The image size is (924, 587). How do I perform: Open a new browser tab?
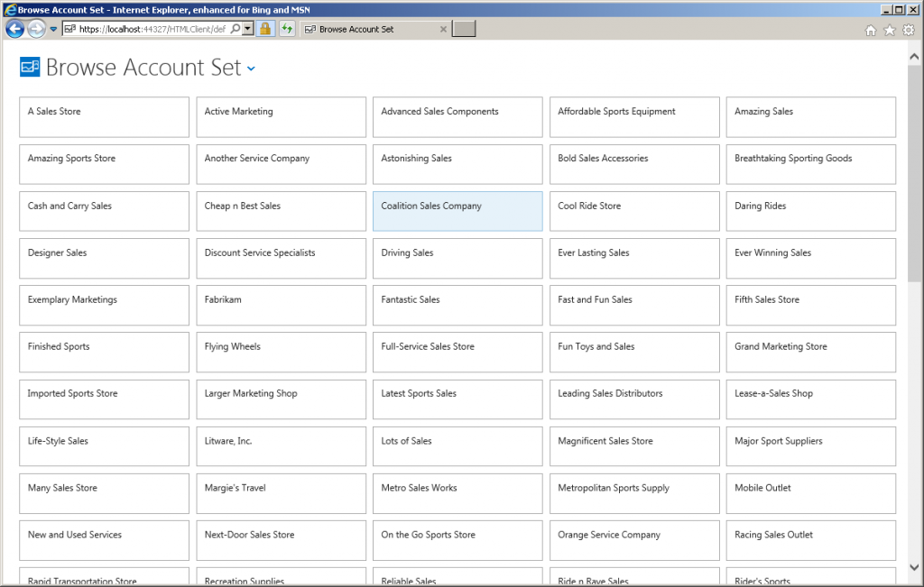(463, 28)
